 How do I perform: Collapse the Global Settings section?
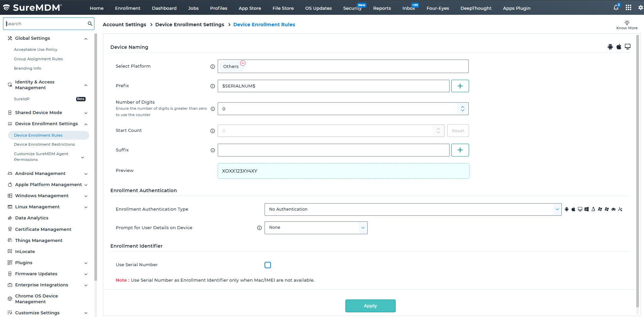[86, 39]
